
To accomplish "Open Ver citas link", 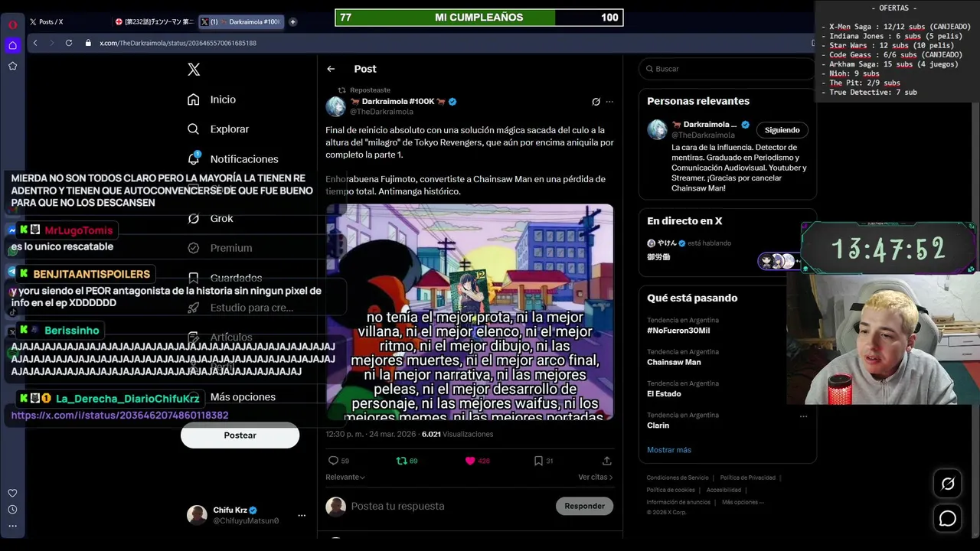I will coord(596,477).
